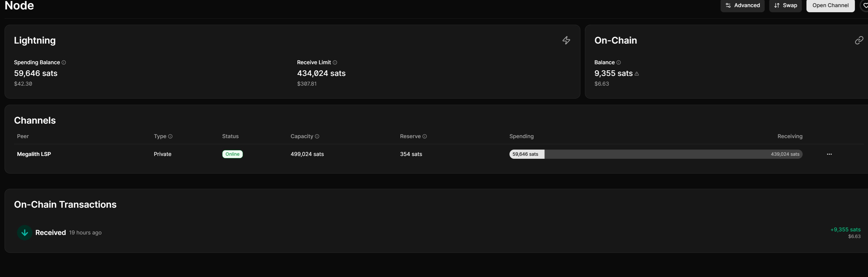Open the Megalith LSP channel options menu
This screenshot has width=868, height=277.
click(829, 154)
